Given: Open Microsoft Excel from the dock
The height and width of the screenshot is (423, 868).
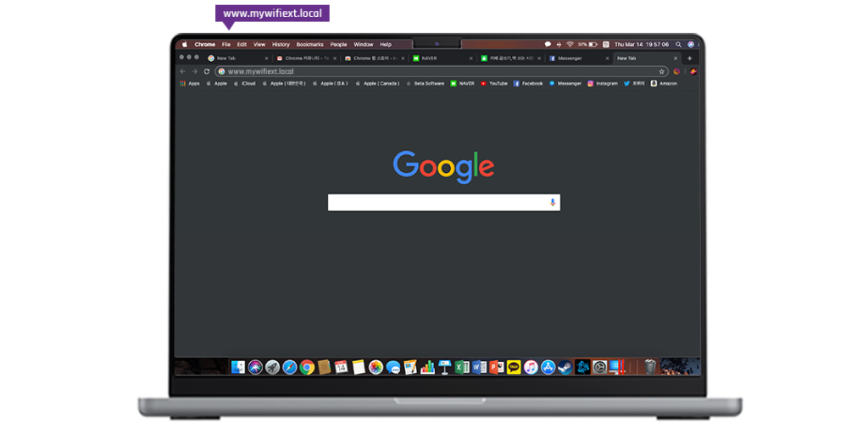Looking at the screenshot, I should pos(462,367).
